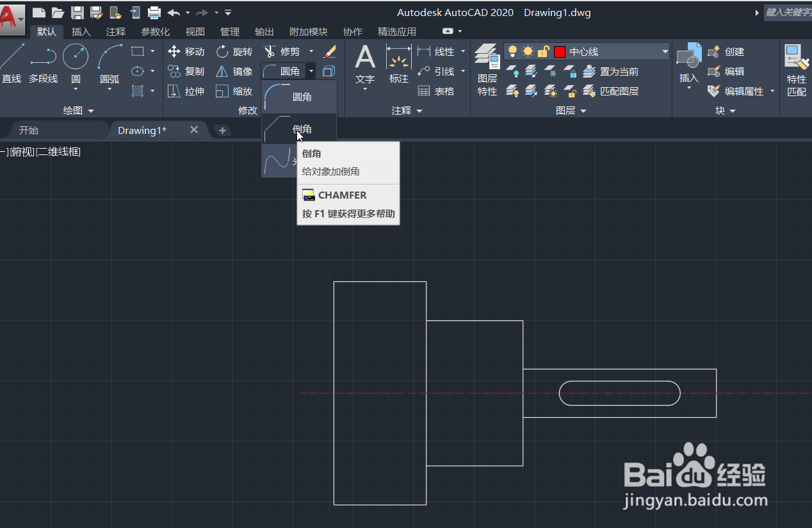Image resolution: width=812 pixels, height=528 pixels.
Task: Open the 中心线 layer dropdown list
Action: coord(665,52)
